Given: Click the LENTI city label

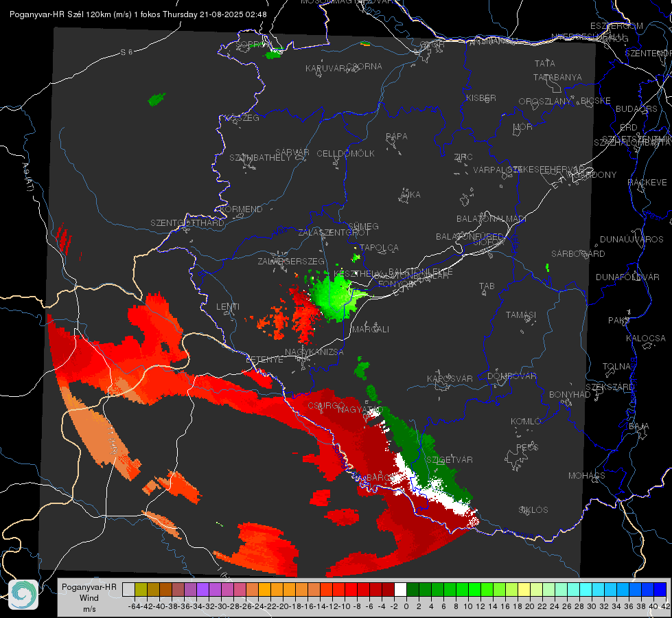Looking at the screenshot, I should click(x=228, y=307).
